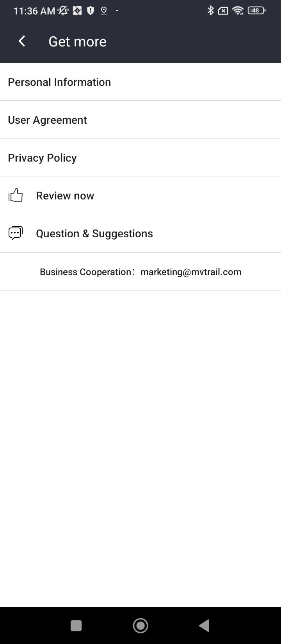Tap the shield status bar icon
This screenshot has height=644, width=281.
click(91, 11)
